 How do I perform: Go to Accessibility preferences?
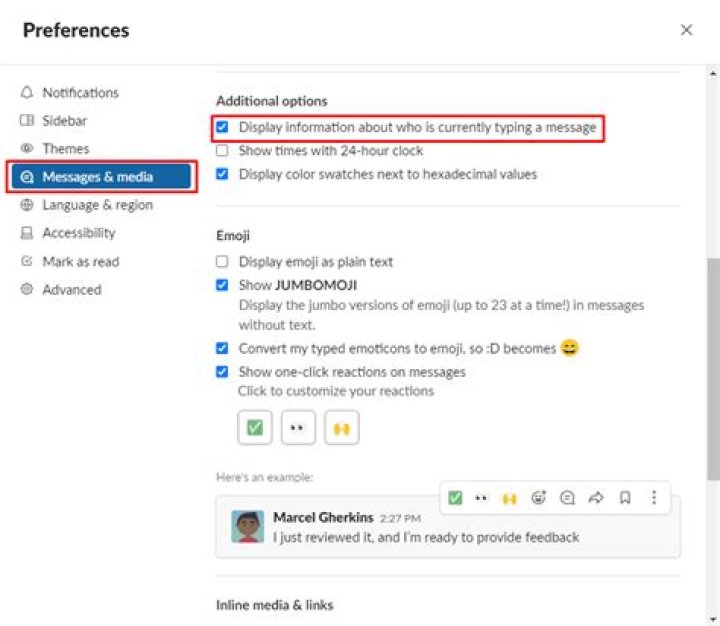click(78, 233)
